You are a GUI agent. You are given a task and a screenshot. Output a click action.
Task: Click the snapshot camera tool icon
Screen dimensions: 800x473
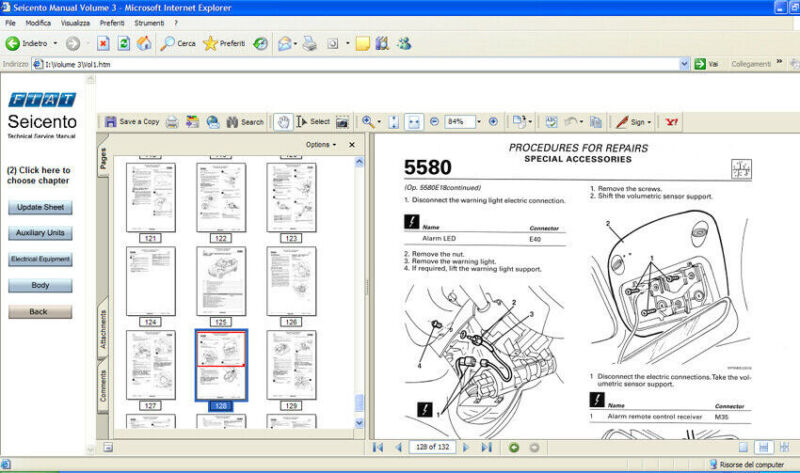342,122
